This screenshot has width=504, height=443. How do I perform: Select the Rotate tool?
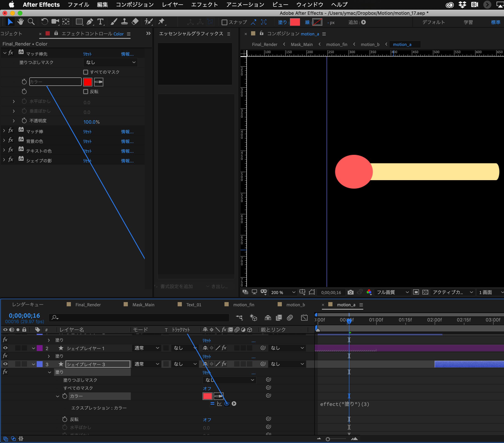click(x=45, y=22)
